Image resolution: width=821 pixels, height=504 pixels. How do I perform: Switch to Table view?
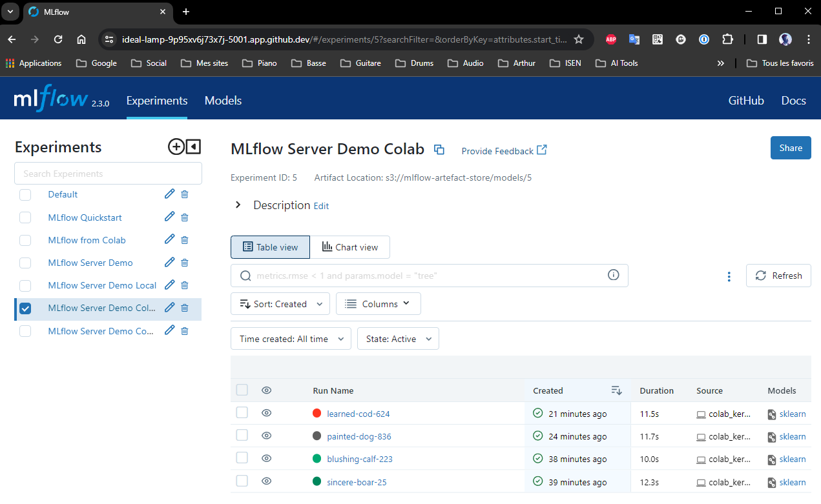[x=270, y=247]
